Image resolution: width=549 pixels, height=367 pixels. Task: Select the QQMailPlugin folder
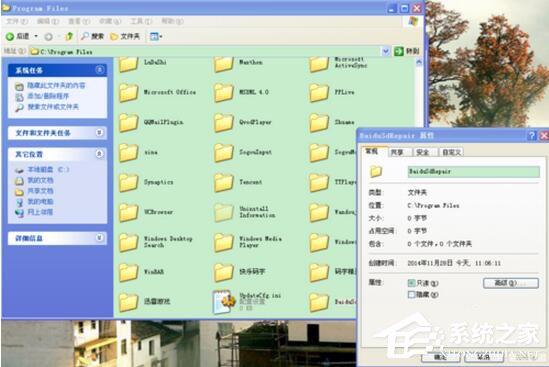tap(151, 123)
